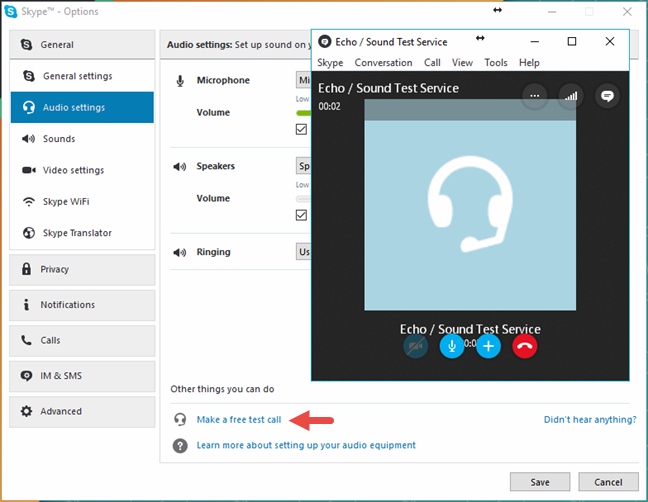Open Skype Translator settings
This screenshot has width=648, height=502.
(82, 233)
